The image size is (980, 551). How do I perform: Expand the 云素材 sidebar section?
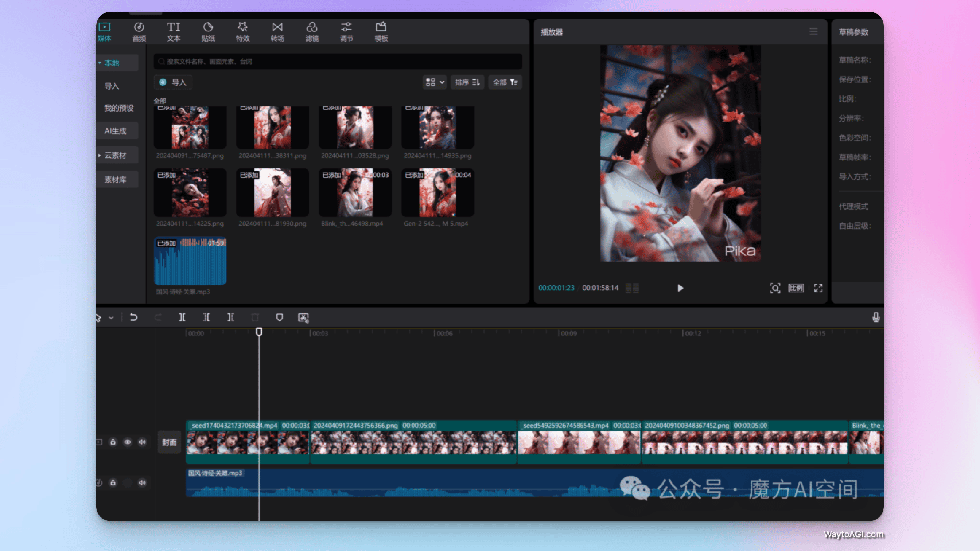(115, 155)
